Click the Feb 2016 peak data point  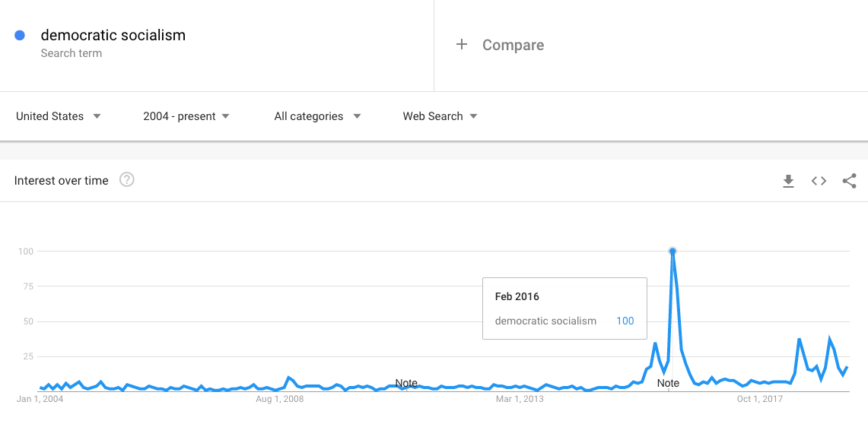coord(672,251)
